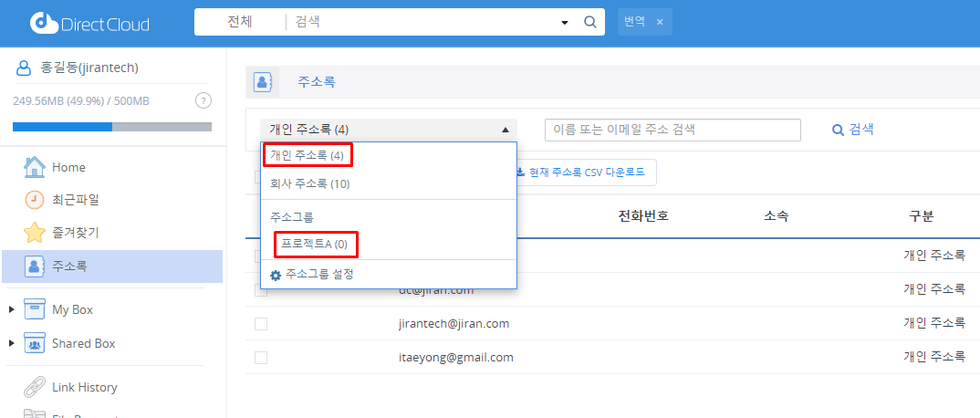
Task: Click the DirectCloud logo
Action: coord(89,23)
